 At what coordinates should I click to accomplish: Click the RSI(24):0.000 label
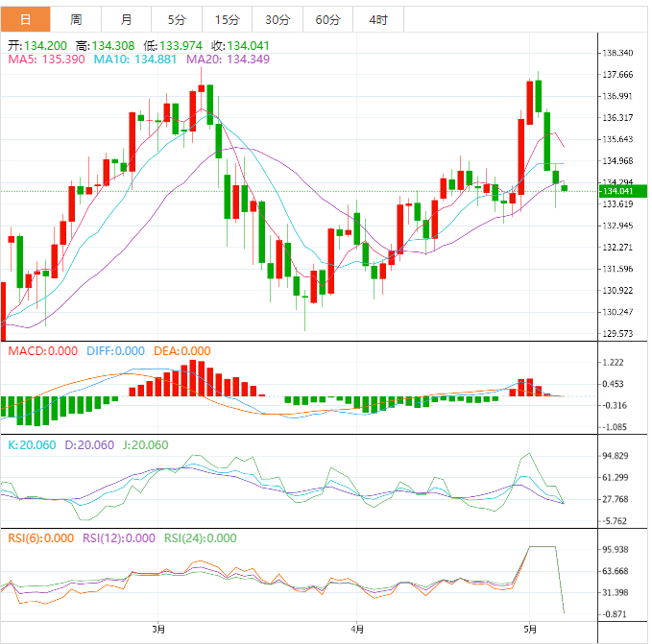(x=201, y=538)
